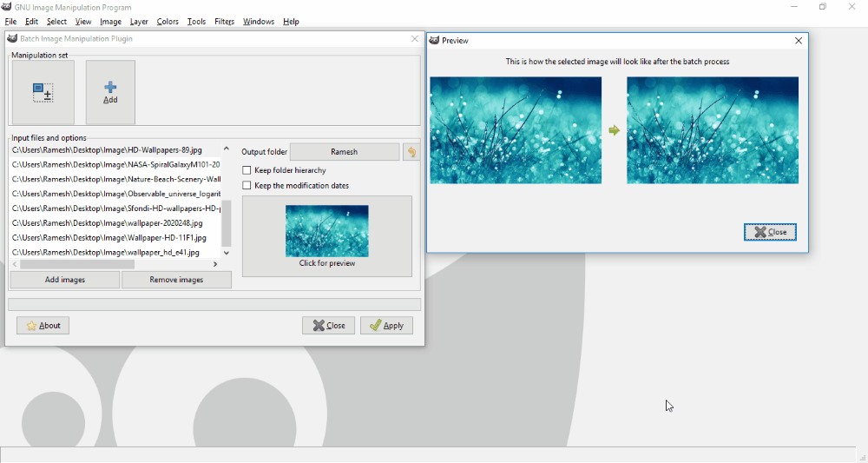This screenshot has height=463, width=868.
Task: Click the file list scroll right arrow
Action: 215,264
